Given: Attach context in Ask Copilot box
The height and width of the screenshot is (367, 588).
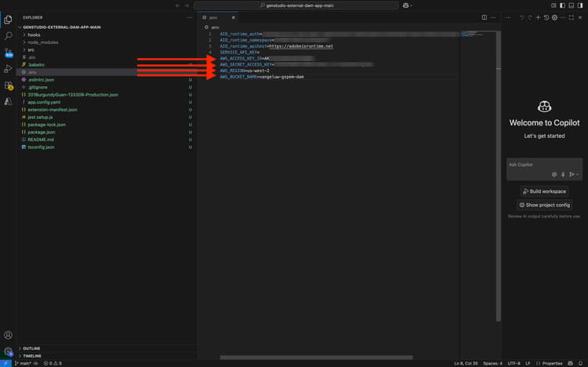Looking at the screenshot, I should (x=554, y=174).
